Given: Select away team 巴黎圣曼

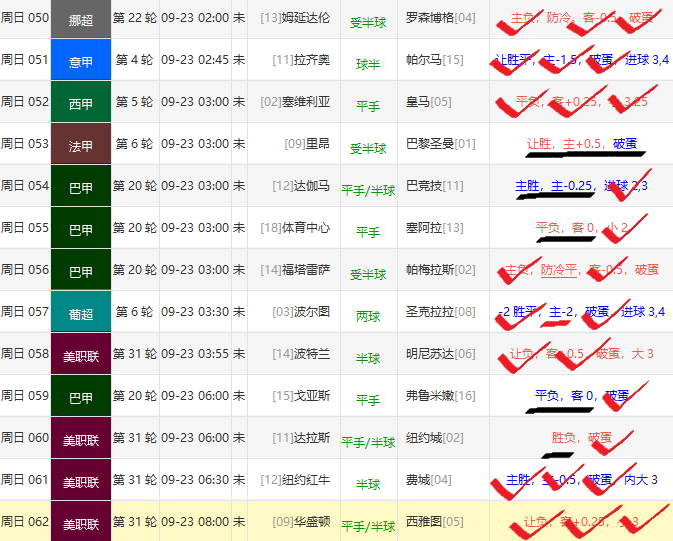Looking at the screenshot, I should 430,144.
